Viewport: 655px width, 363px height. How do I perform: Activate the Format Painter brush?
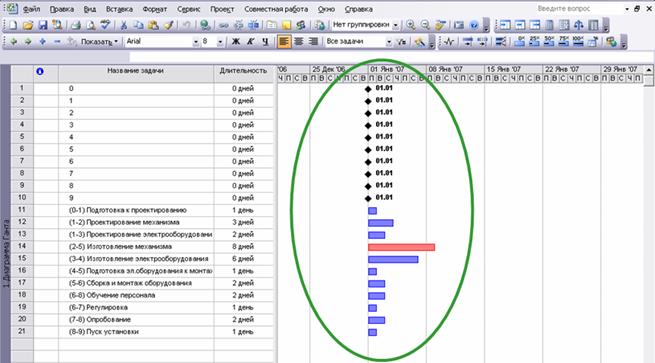(168, 25)
